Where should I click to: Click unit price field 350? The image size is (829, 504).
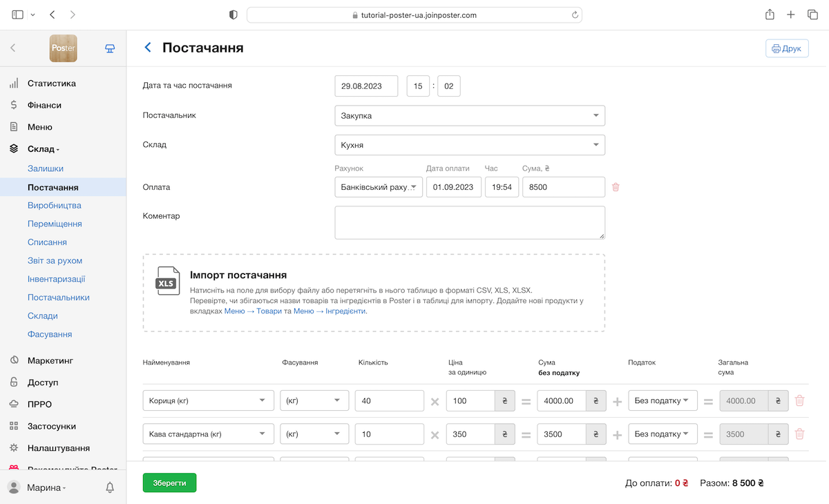click(470, 434)
